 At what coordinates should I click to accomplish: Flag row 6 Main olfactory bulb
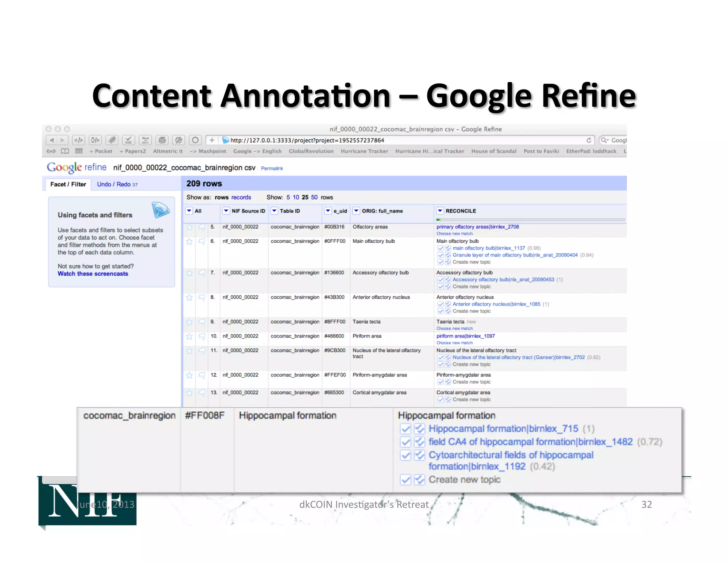coord(202,242)
